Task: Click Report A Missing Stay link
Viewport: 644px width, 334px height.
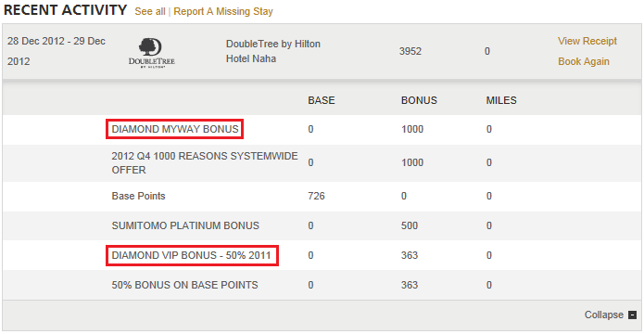Action: (x=223, y=11)
